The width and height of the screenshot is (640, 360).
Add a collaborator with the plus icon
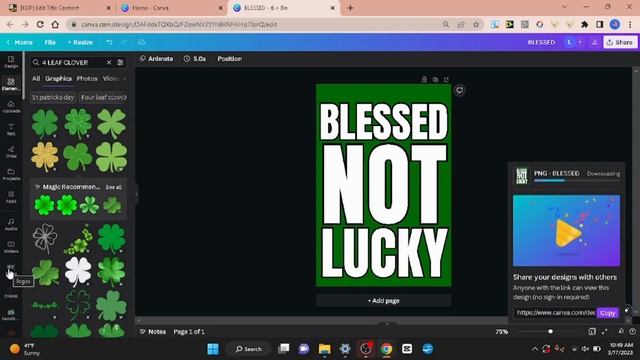coord(580,42)
